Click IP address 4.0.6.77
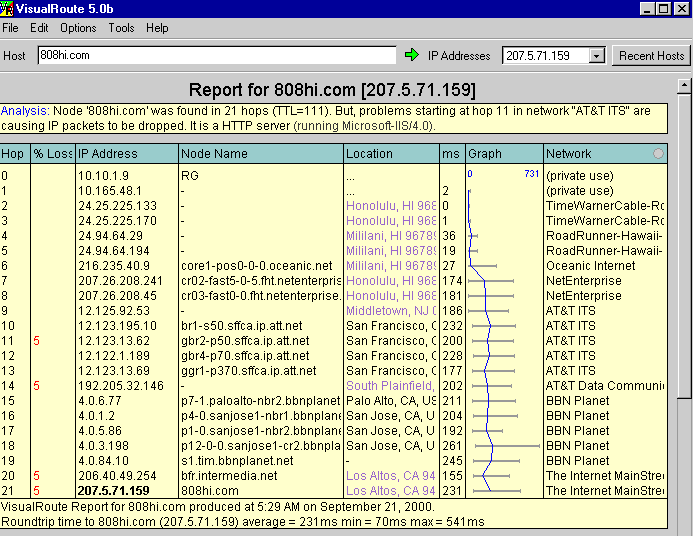Viewport: 693px width, 536px height. pos(99,401)
